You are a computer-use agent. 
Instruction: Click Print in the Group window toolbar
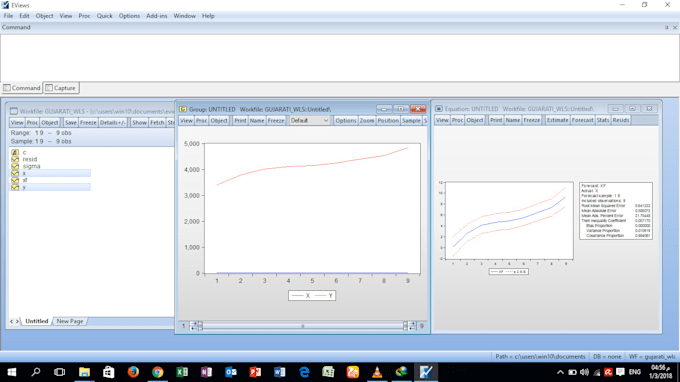[240, 121]
